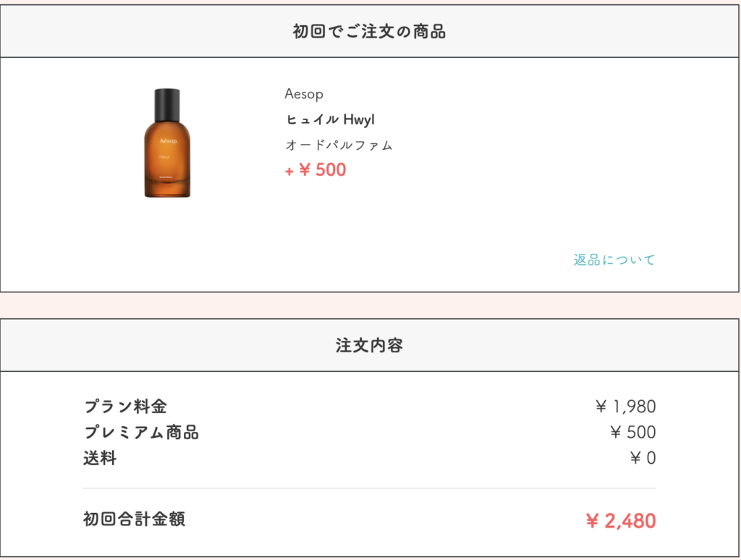741x560 pixels.
Task: Click the プラン料金 row label
Action: (x=125, y=407)
